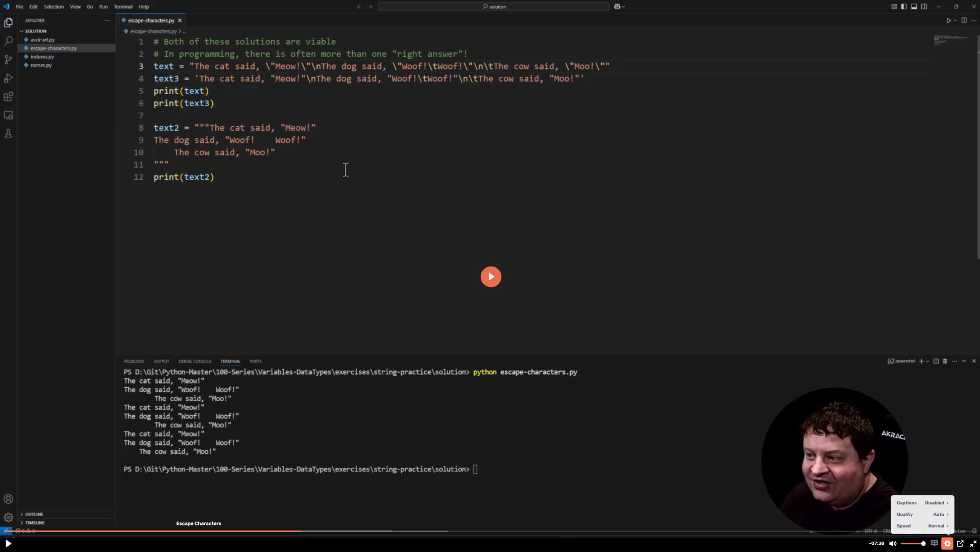Open the Terminal menu
The image size is (980, 552).
pos(123,7)
